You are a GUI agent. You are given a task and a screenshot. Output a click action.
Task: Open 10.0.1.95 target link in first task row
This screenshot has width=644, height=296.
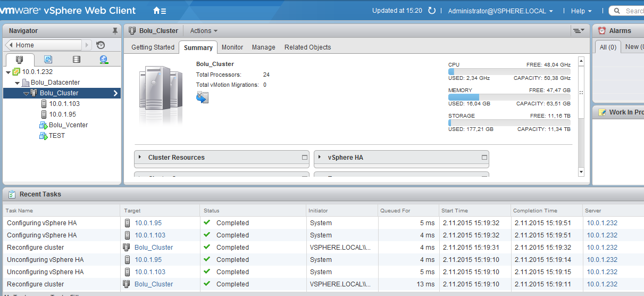click(x=148, y=223)
